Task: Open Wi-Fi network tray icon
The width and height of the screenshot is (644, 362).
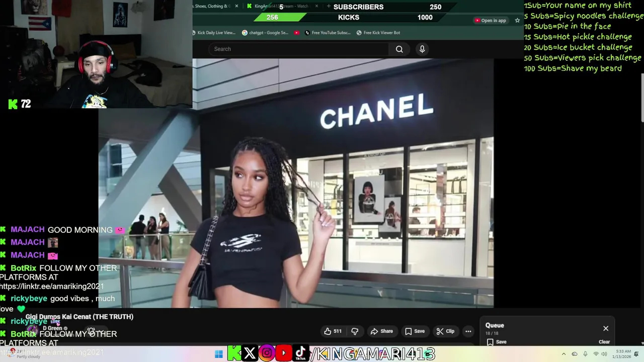Action: [x=596, y=354]
